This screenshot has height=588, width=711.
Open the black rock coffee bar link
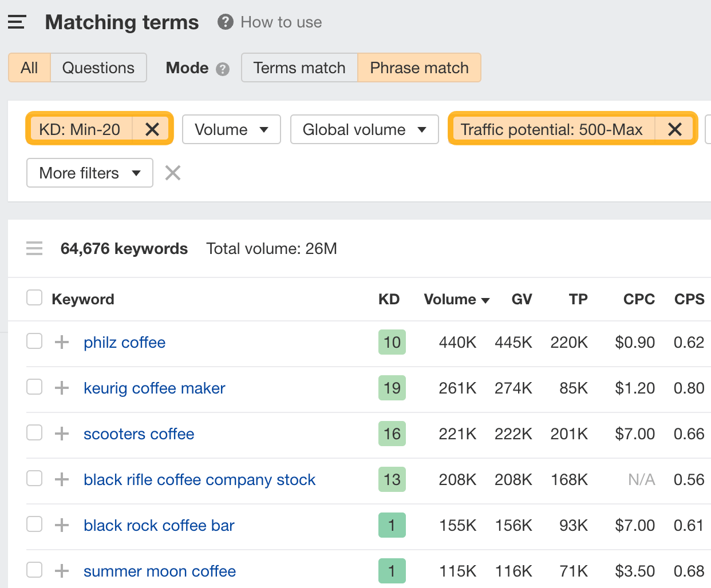[x=159, y=525]
